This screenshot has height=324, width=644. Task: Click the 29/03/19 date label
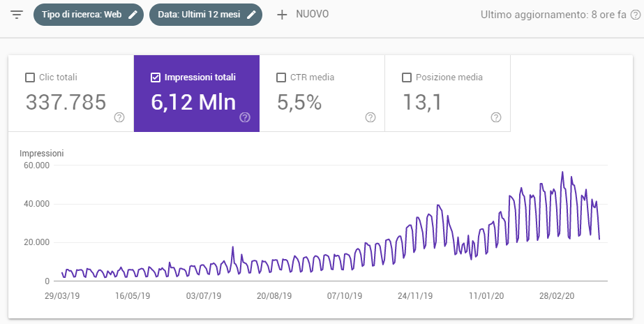(x=62, y=296)
